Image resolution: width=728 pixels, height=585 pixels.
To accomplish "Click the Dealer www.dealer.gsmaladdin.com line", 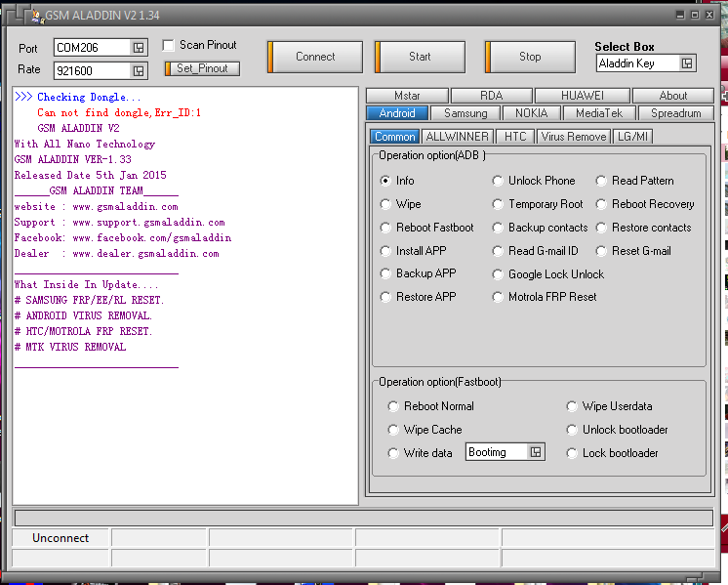I will coord(116,254).
